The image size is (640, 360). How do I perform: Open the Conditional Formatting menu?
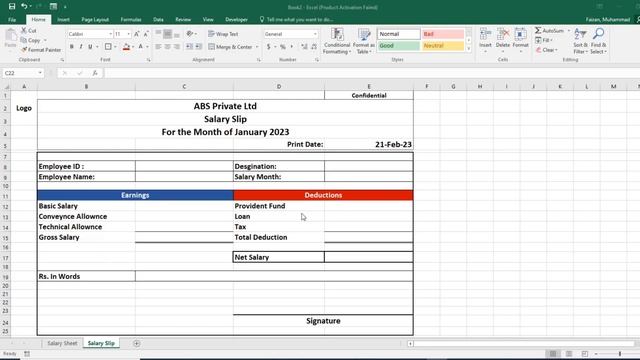click(337, 41)
